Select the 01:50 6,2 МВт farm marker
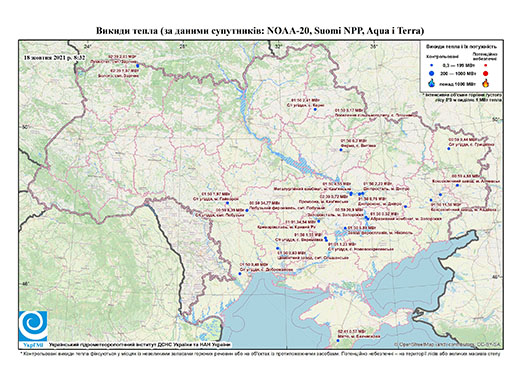 [341, 150]
